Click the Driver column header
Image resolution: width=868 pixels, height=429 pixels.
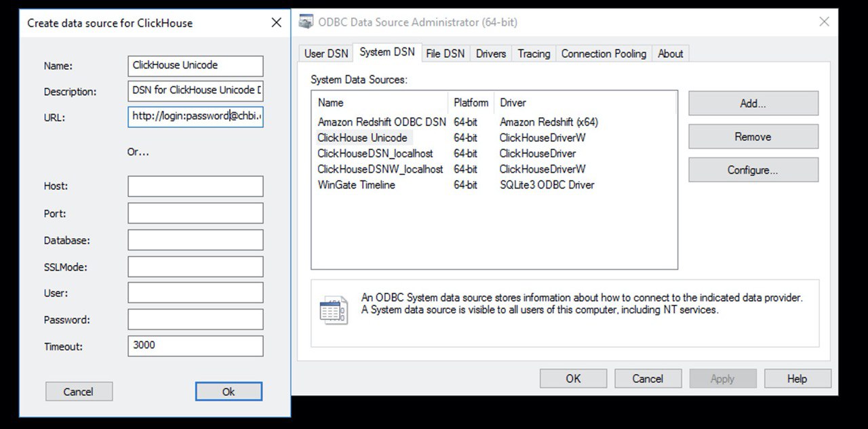coord(585,103)
